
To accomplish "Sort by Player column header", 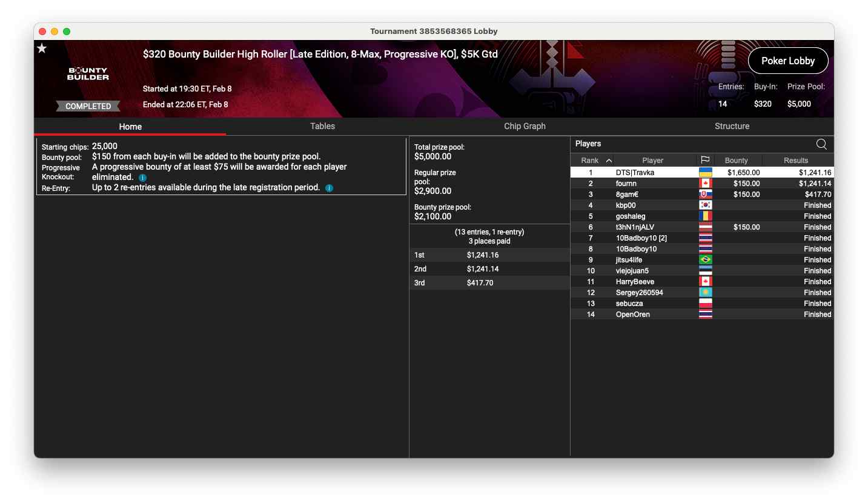I will coord(652,161).
